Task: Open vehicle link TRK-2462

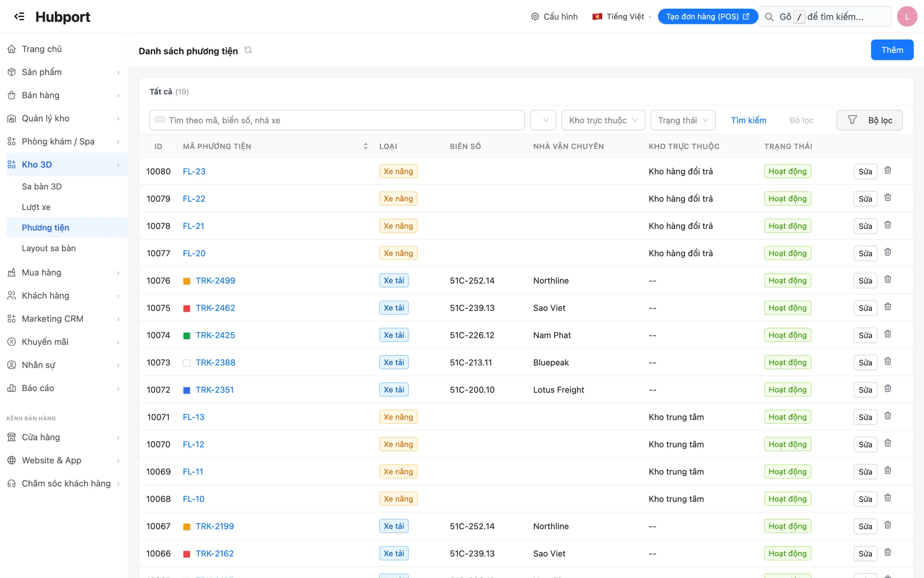Action: coord(215,308)
